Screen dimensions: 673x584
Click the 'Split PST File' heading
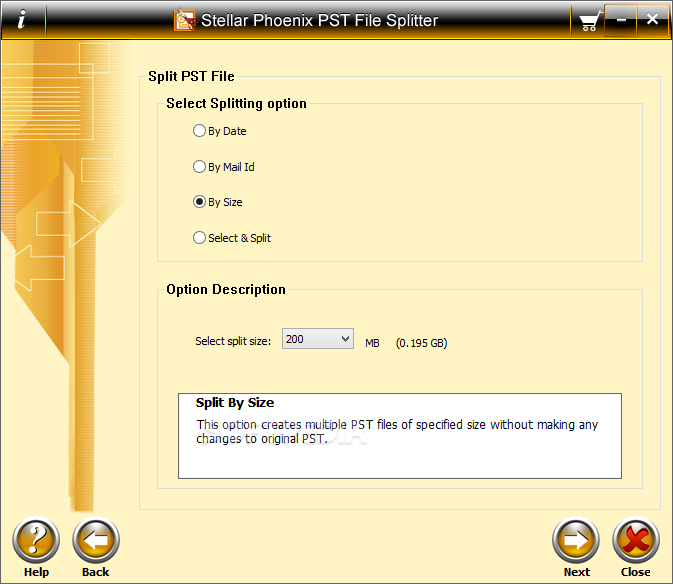click(191, 76)
